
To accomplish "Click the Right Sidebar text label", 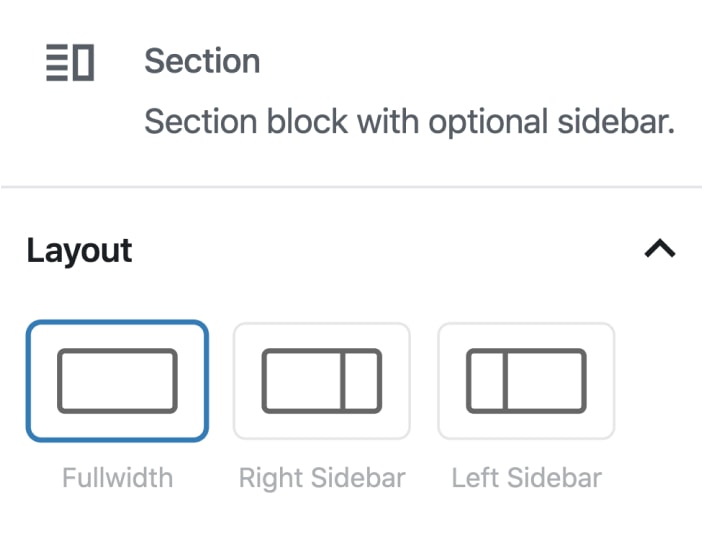I will coord(322,478).
